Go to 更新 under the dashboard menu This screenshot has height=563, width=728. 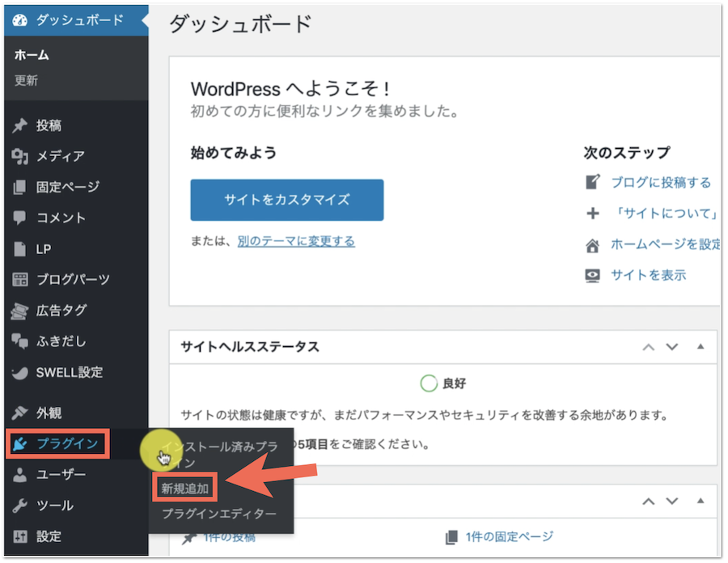(x=26, y=81)
